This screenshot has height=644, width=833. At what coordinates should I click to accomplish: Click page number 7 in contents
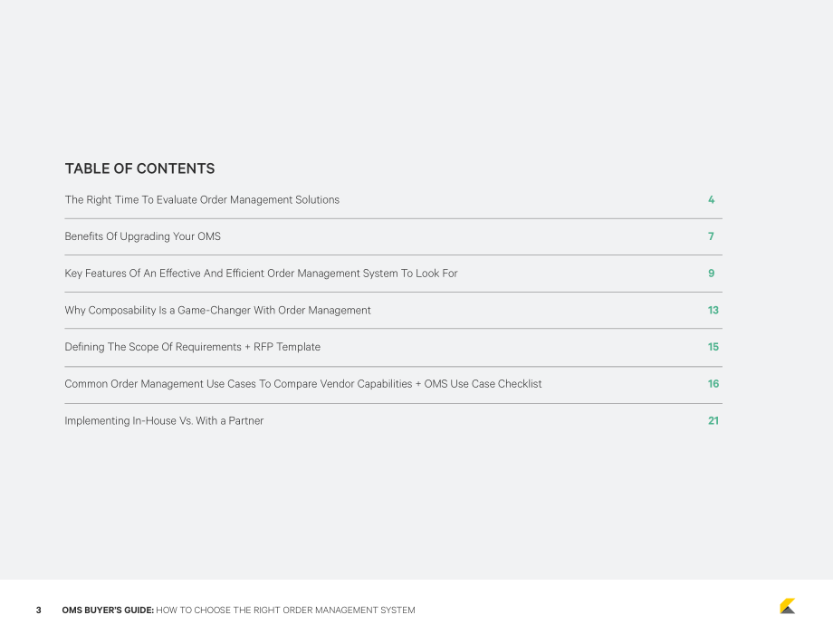(x=712, y=236)
